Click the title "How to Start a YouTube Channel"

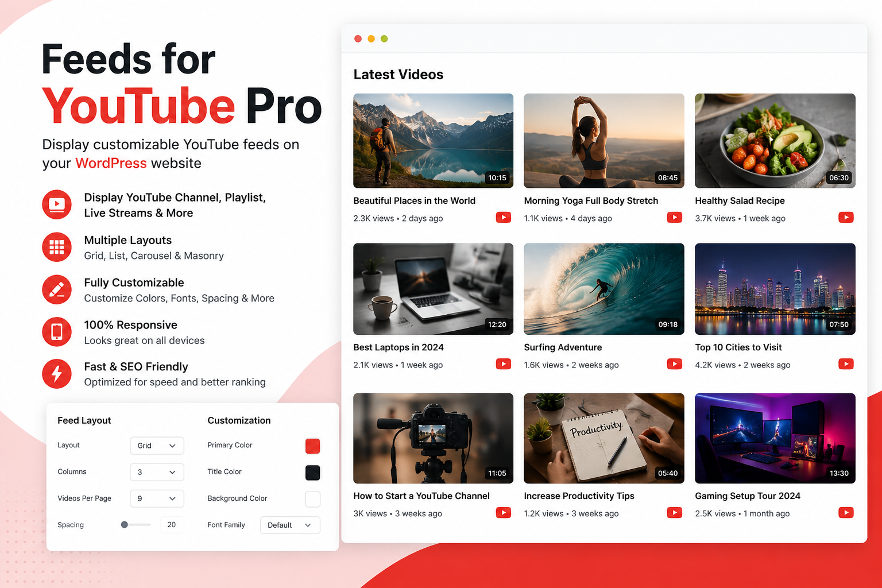point(421,496)
